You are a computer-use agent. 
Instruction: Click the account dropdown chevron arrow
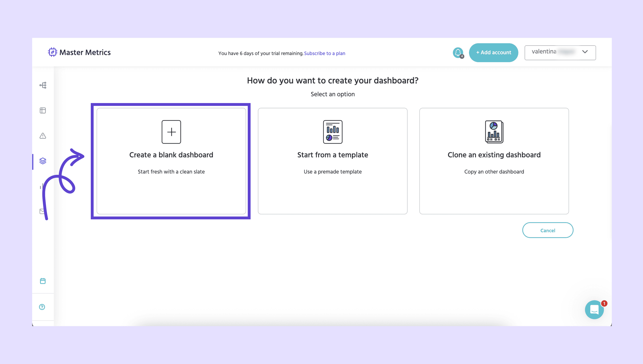click(585, 52)
